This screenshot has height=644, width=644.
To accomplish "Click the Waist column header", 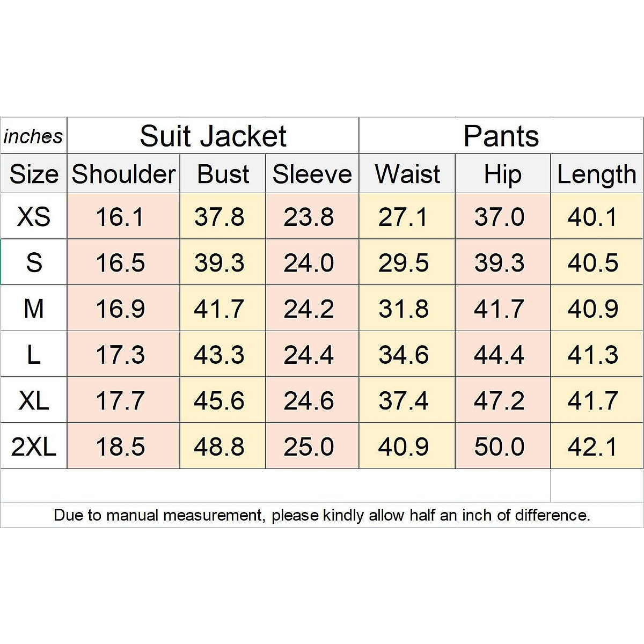I will (407, 174).
